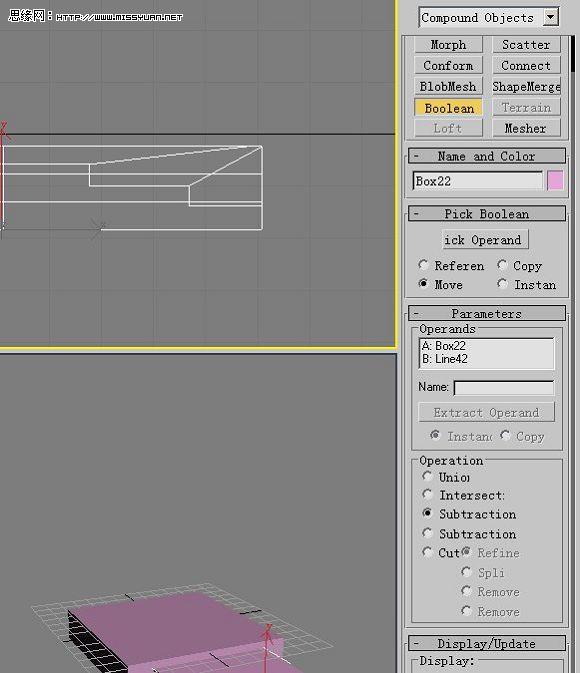Collapse the Display/Update rollout
This screenshot has height=673, width=580.
(486, 643)
